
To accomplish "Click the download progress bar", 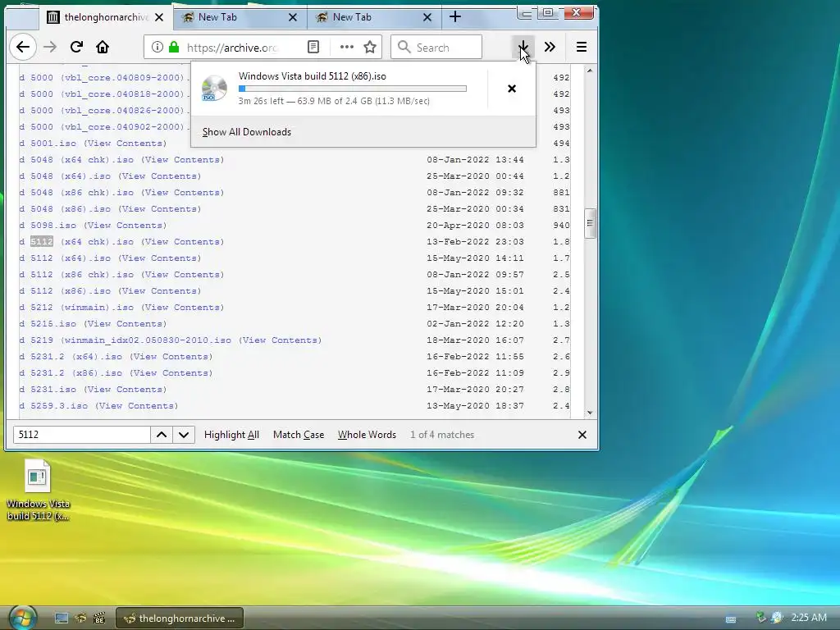I will coord(353,89).
